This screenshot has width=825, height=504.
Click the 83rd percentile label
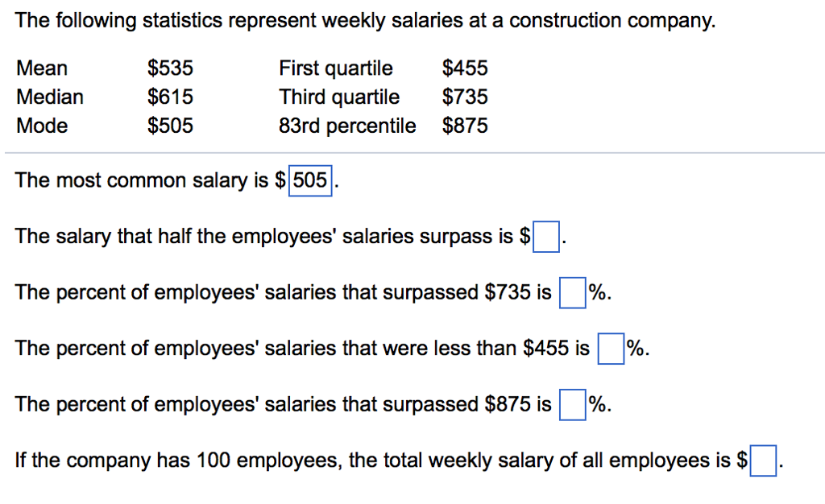tap(346, 126)
